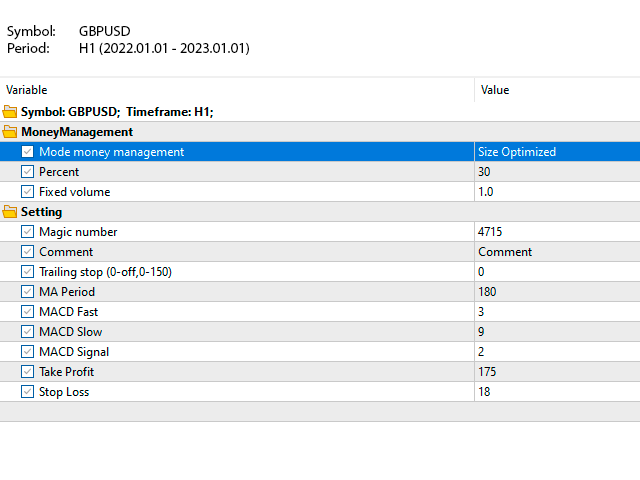Toggle the Trailing stop checkbox
Viewport: 640px width, 480px height.
(x=27, y=271)
